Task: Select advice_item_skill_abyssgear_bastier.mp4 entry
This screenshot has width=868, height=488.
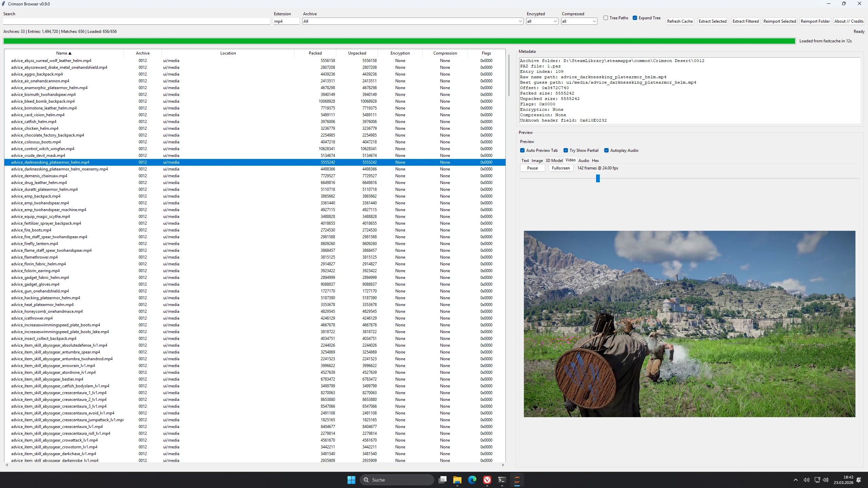Action: tap(255, 379)
